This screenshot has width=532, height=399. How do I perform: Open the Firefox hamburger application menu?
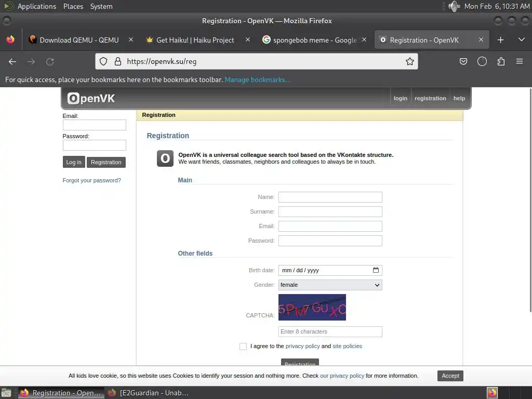tap(520, 61)
